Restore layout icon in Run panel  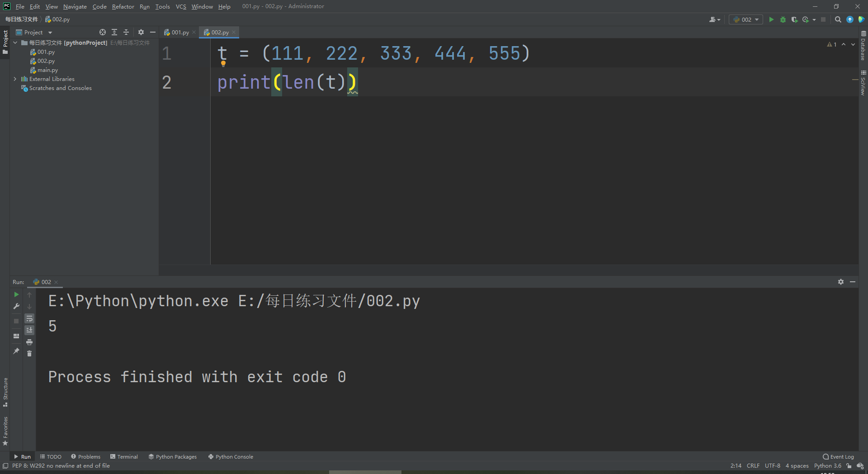16,336
